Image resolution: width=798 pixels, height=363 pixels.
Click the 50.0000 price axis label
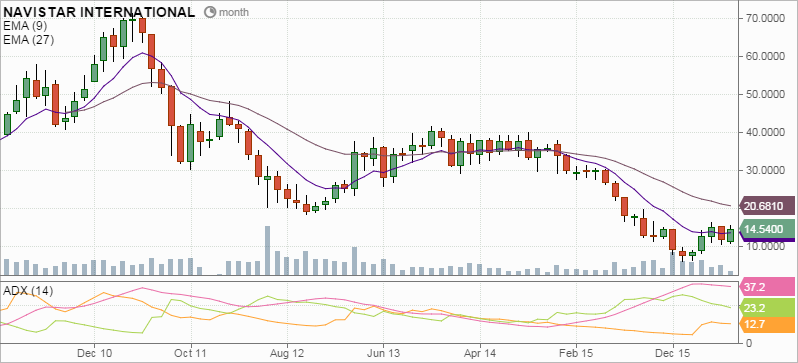tap(764, 95)
